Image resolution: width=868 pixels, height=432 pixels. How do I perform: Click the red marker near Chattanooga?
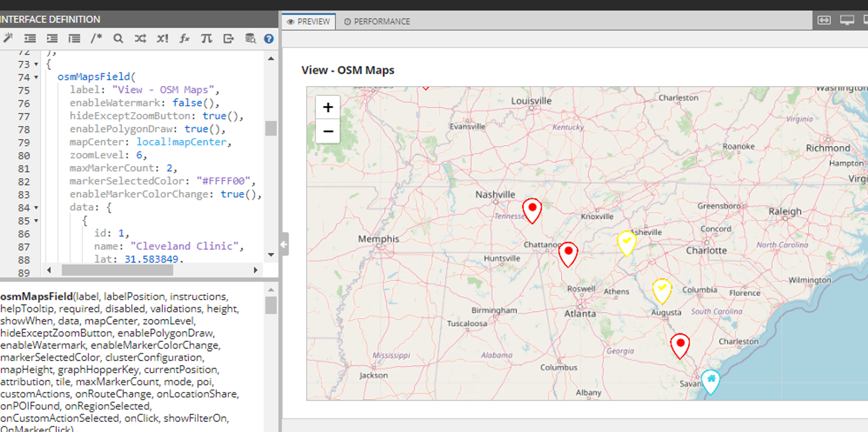point(568,255)
